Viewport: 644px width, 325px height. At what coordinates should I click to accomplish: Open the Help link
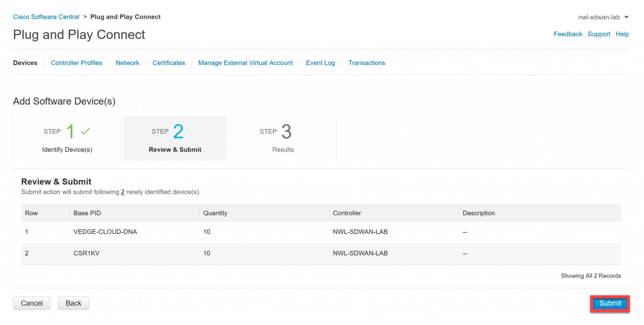pos(622,34)
